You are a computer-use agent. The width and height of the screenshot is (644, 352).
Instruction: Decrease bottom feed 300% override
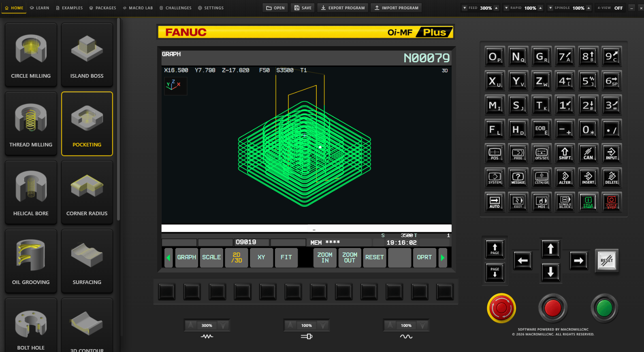pyautogui.click(x=223, y=325)
